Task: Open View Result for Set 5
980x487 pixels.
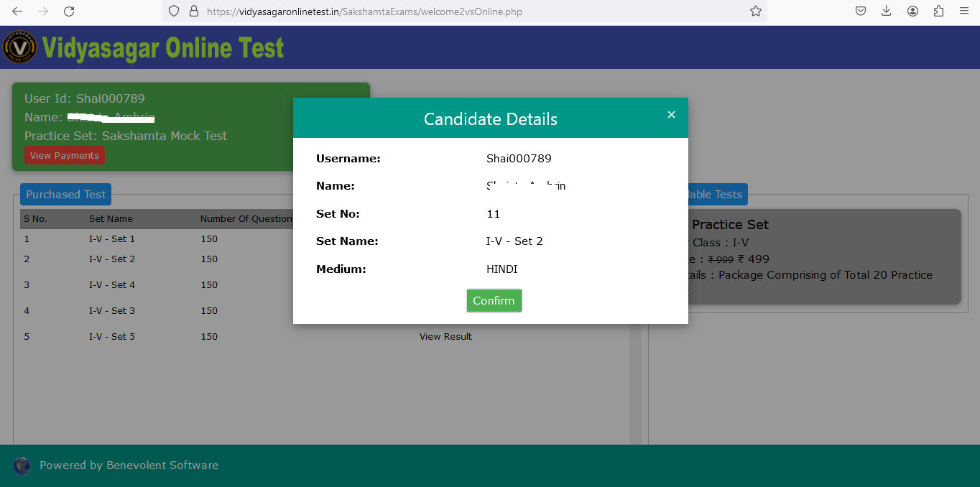Action: 445,336
